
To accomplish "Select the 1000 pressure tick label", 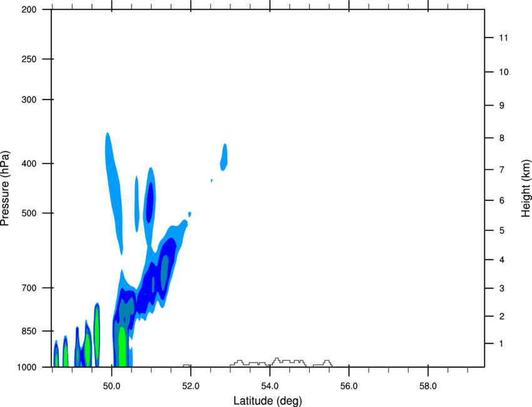I will click(x=27, y=368).
